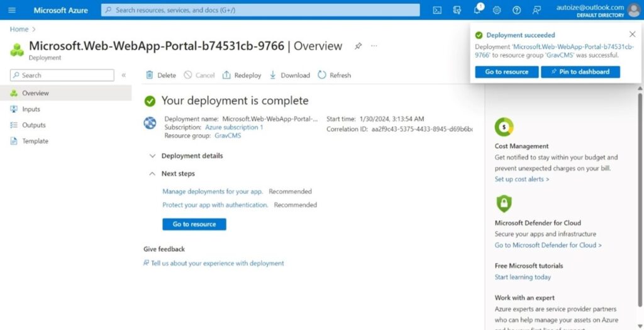644x330 pixels.
Task: Click the Download toolbar button
Action: (289, 76)
